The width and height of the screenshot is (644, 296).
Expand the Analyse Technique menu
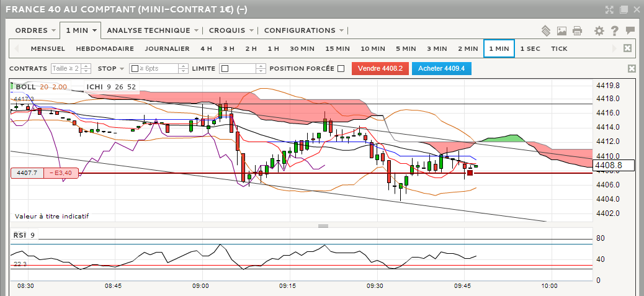(x=152, y=30)
